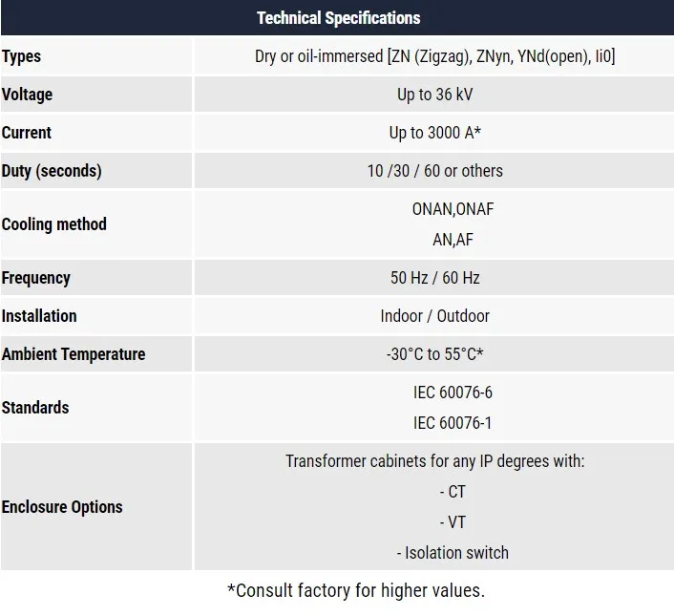Click the Dry or oil-immersed types text
This screenshot has width=674, height=616.
(x=434, y=56)
